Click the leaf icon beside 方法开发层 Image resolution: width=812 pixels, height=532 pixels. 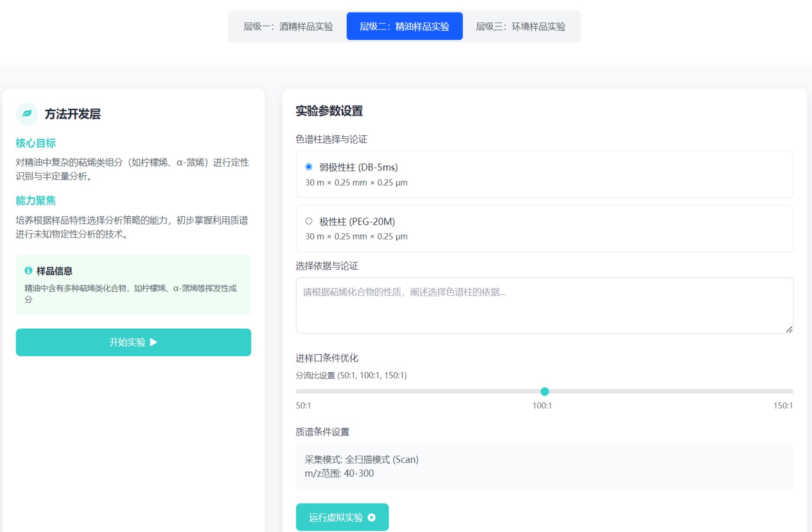[x=27, y=114]
